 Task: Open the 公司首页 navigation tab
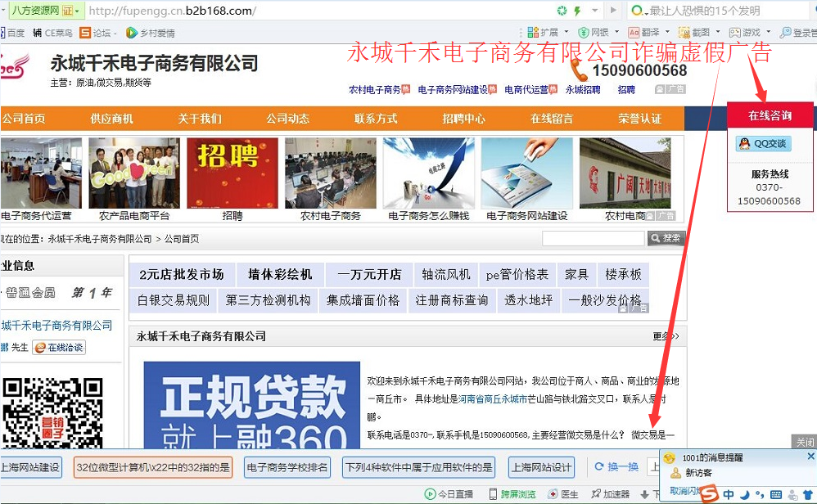tap(24, 119)
